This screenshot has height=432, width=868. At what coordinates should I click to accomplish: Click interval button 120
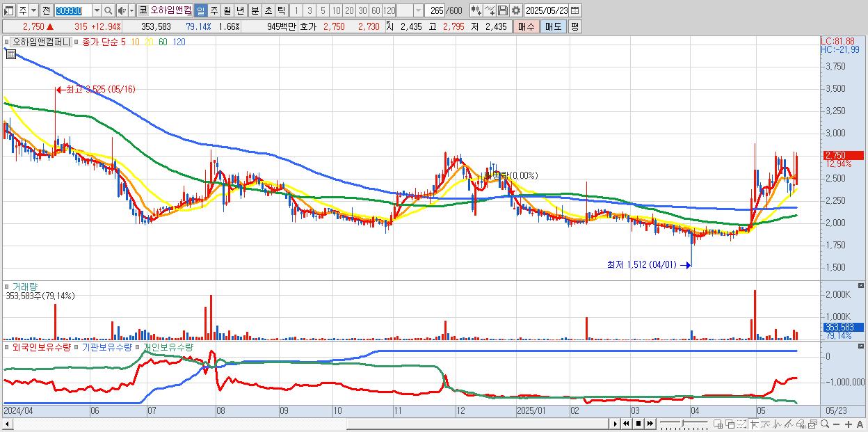pos(389,10)
